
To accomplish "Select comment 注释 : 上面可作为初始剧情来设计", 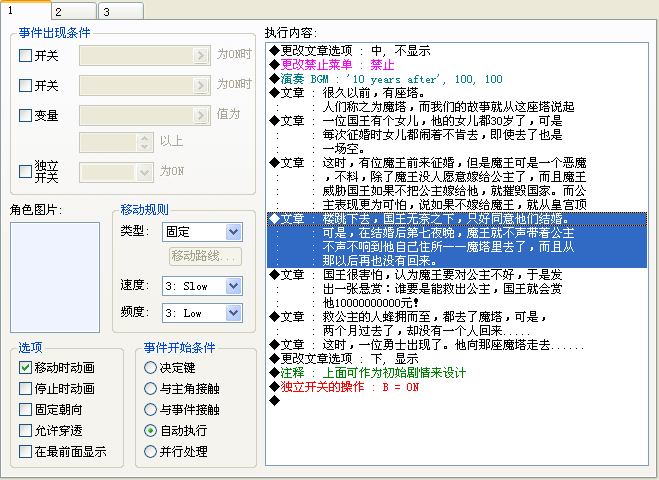I will (457, 373).
